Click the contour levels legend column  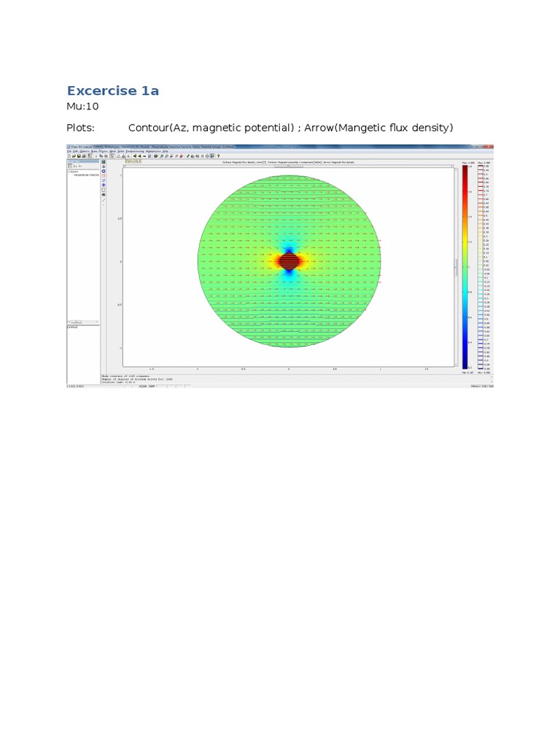click(x=481, y=267)
